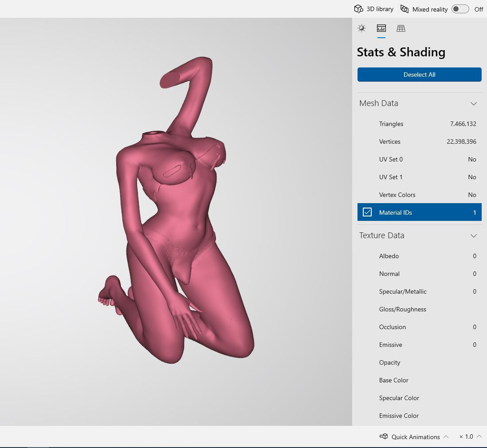The image size is (487, 448).
Task: Collapse the Mesh Data section
Action: coord(474,103)
